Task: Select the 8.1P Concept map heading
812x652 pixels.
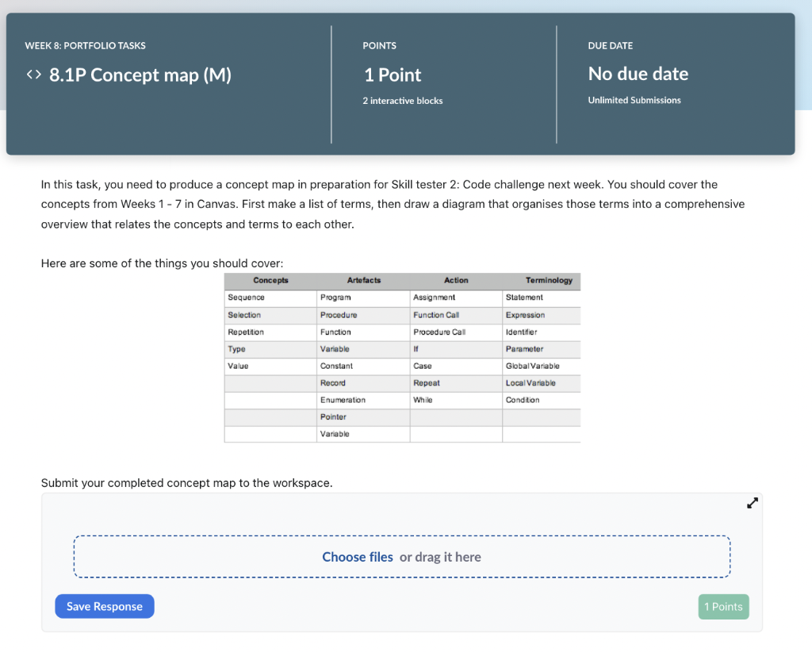Action: pyautogui.click(x=140, y=75)
